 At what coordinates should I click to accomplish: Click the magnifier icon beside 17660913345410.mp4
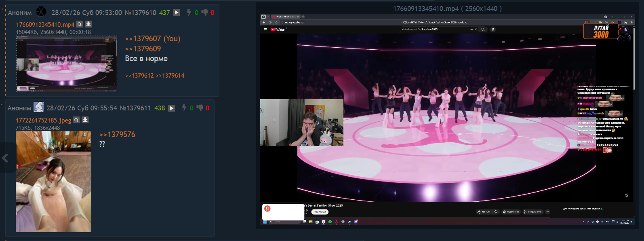(80, 24)
